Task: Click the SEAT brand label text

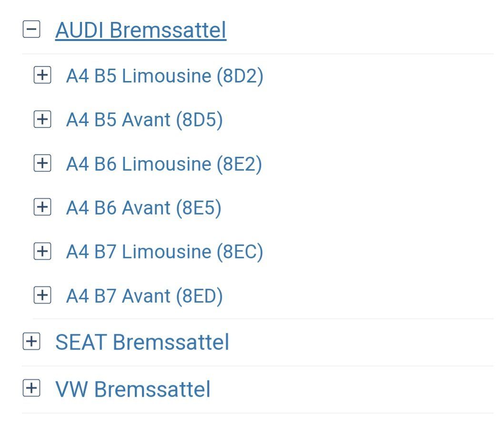Action: tap(81, 342)
